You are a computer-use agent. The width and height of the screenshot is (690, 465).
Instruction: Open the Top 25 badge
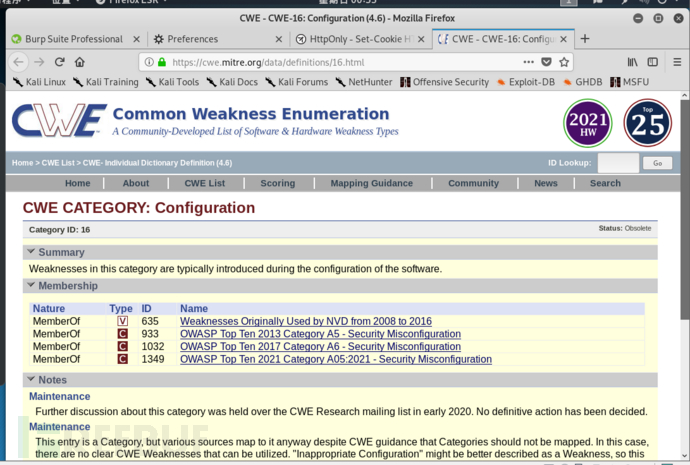[647, 123]
